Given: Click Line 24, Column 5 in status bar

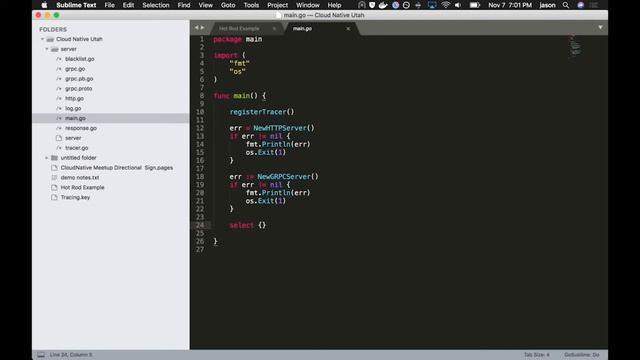Looking at the screenshot, I should (x=71, y=355).
